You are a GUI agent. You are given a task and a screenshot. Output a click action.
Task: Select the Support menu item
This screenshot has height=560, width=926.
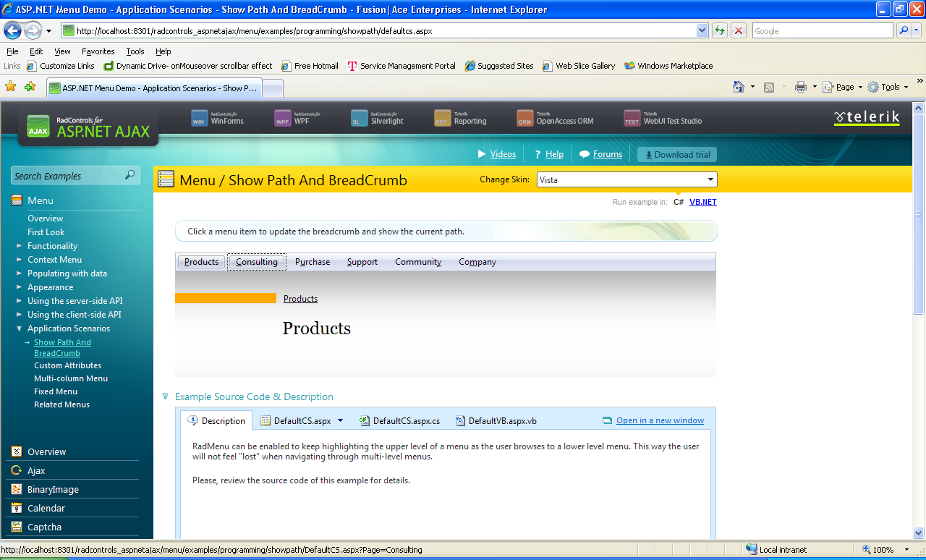(362, 262)
